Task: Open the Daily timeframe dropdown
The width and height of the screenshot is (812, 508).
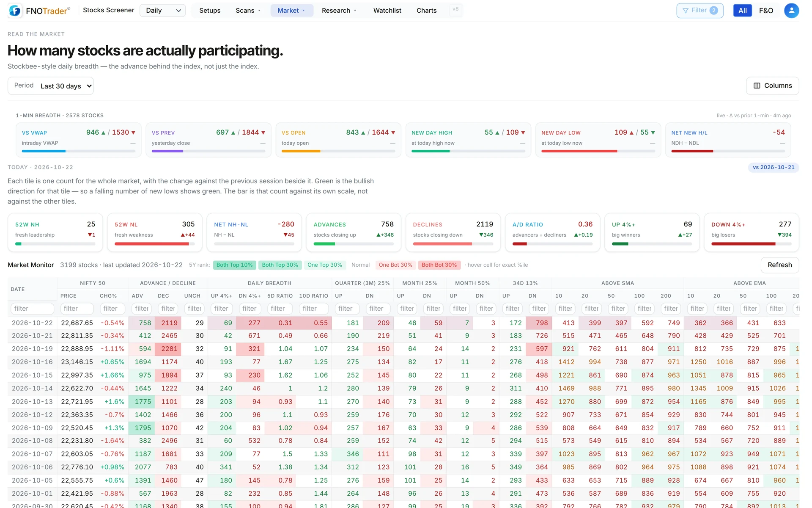Action: [163, 11]
